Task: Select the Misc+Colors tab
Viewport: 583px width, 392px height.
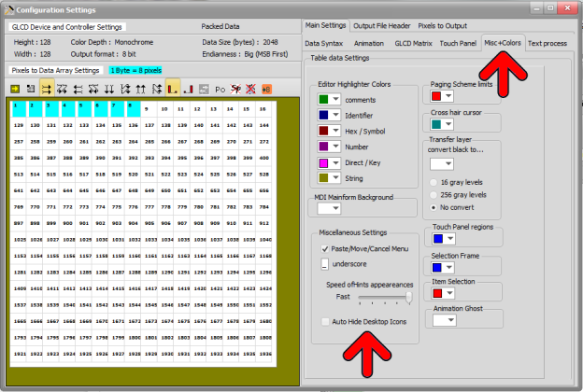Action: (x=503, y=43)
